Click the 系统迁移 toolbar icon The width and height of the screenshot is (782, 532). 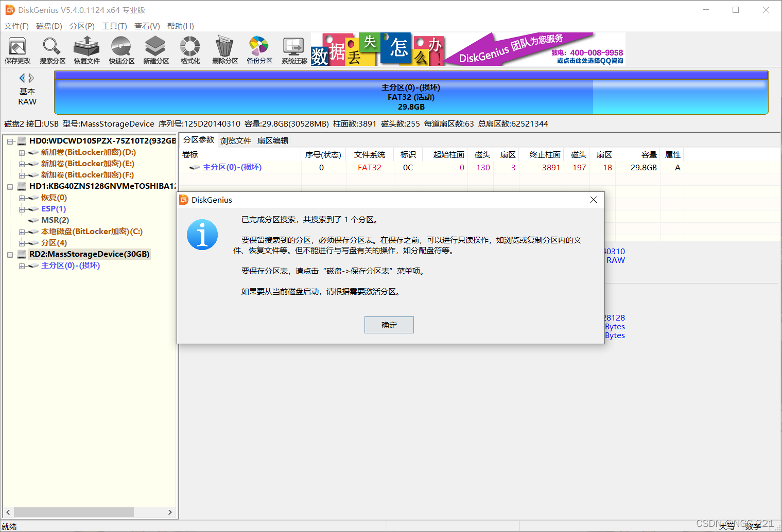point(294,50)
